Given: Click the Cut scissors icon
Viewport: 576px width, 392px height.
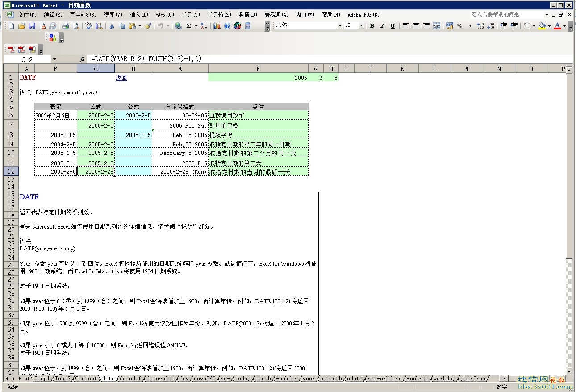Looking at the screenshot, I should (x=112, y=26).
